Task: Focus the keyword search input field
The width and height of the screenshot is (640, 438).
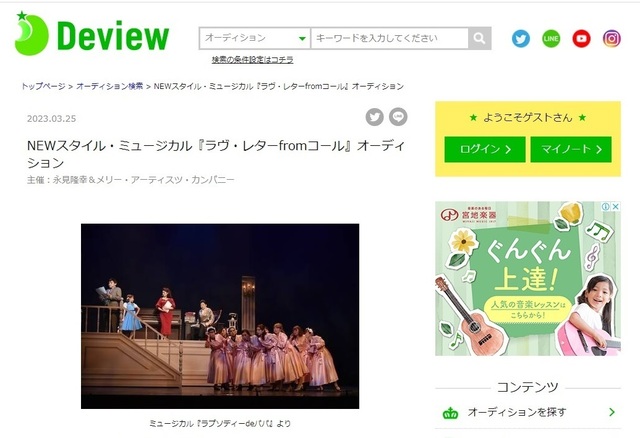Action: click(390, 38)
